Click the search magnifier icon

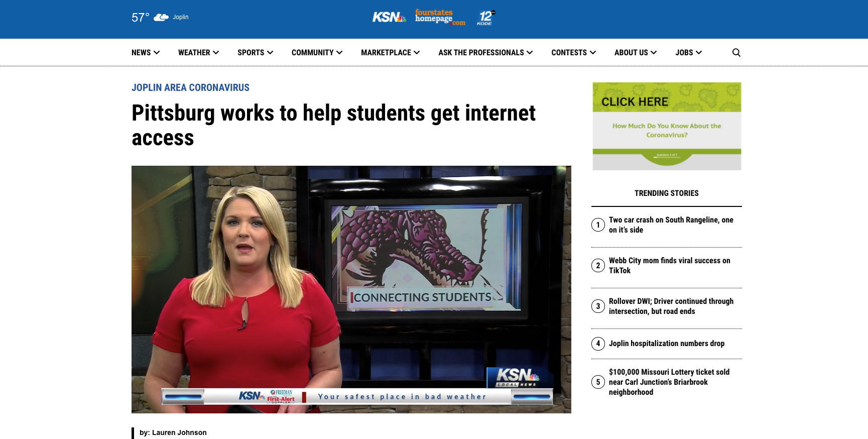click(736, 53)
